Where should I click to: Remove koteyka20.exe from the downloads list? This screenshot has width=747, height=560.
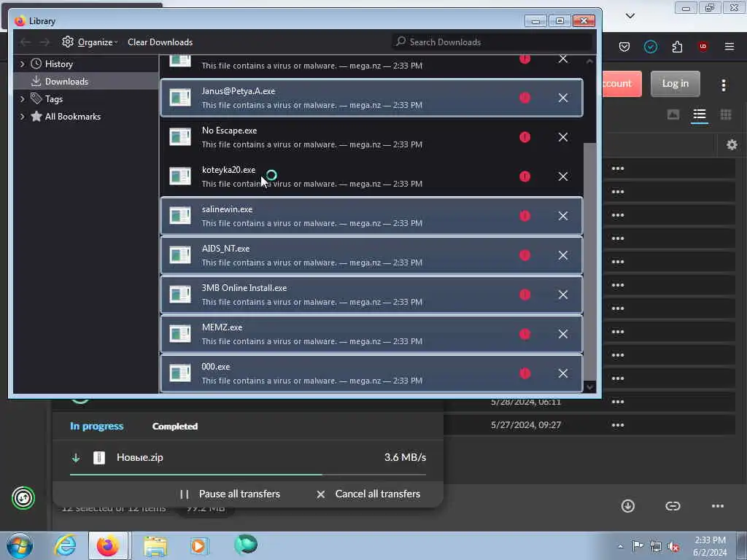tap(563, 176)
